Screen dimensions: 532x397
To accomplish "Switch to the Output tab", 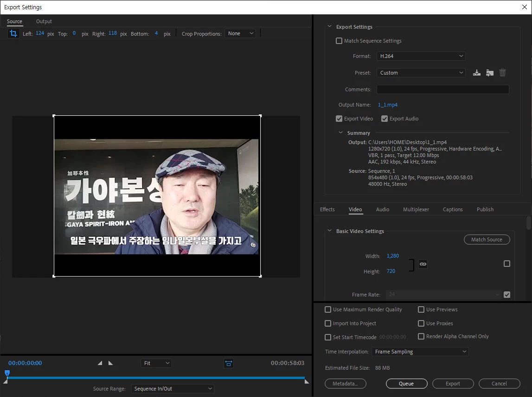I will pyautogui.click(x=44, y=21).
